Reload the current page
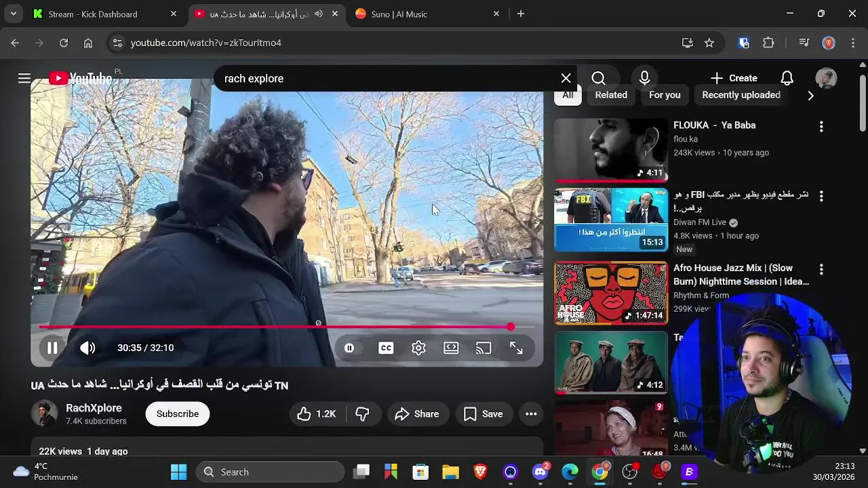 (x=64, y=43)
